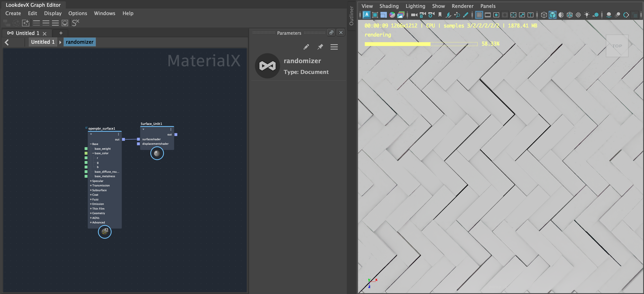This screenshot has width=644, height=294.
Task: Click the openpbr_surface1 node preview swatch
Action: pyautogui.click(x=104, y=232)
